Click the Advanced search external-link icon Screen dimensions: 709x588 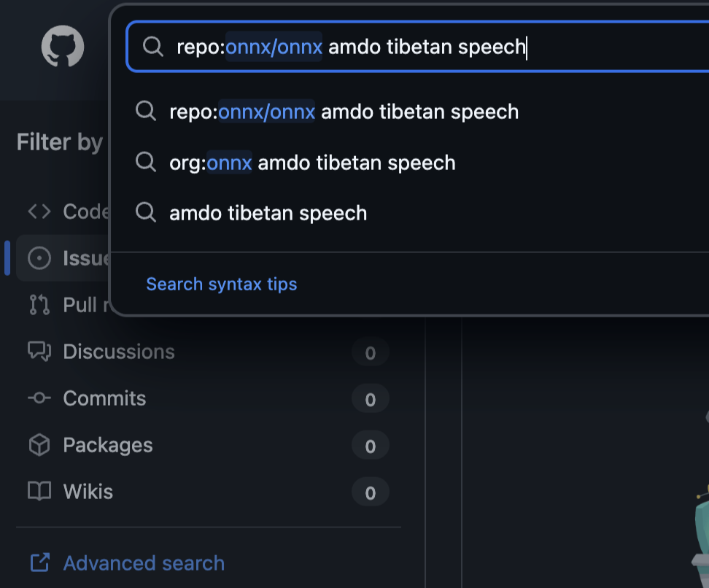[x=39, y=563]
